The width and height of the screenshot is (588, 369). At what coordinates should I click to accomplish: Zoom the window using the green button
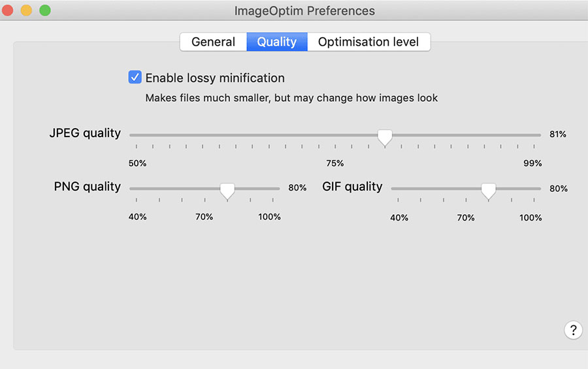(x=45, y=10)
